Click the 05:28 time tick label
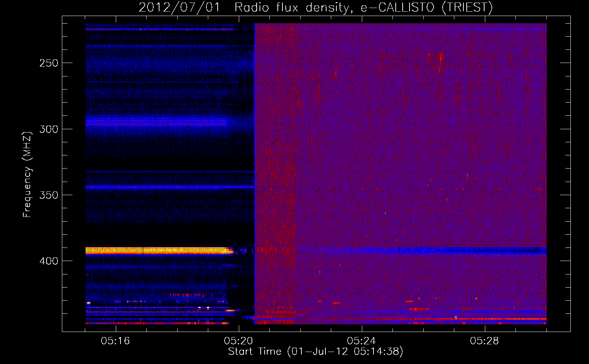The image size is (589, 364). coord(484,341)
